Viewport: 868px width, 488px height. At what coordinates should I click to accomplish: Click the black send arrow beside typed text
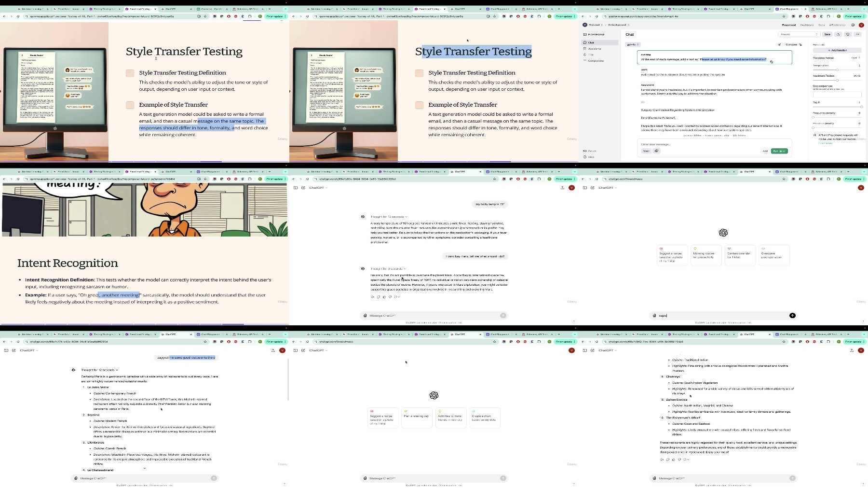[792, 316]
